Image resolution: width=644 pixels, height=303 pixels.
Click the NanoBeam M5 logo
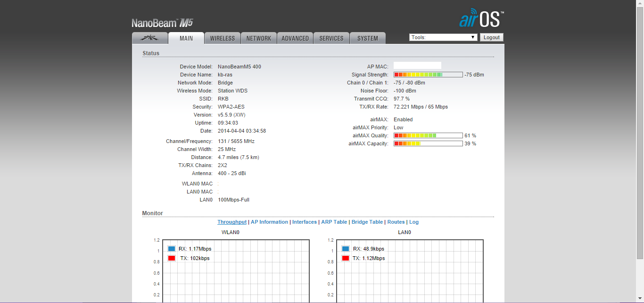162,23
